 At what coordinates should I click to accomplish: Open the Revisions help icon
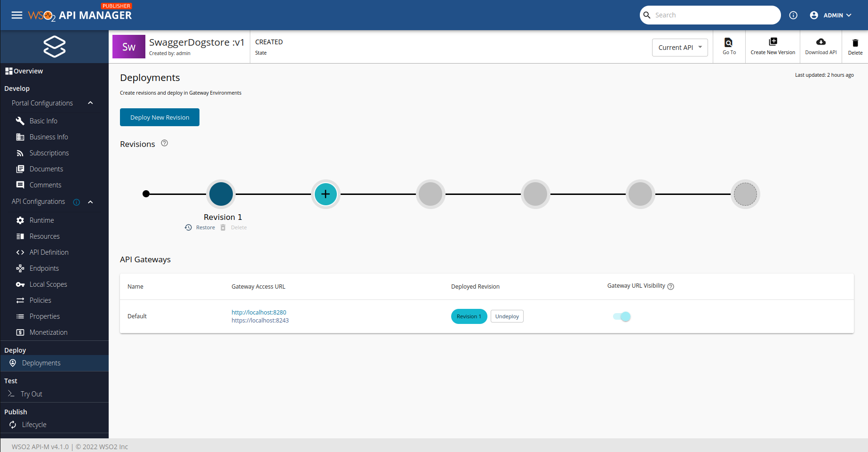click(x=164, y=143)
